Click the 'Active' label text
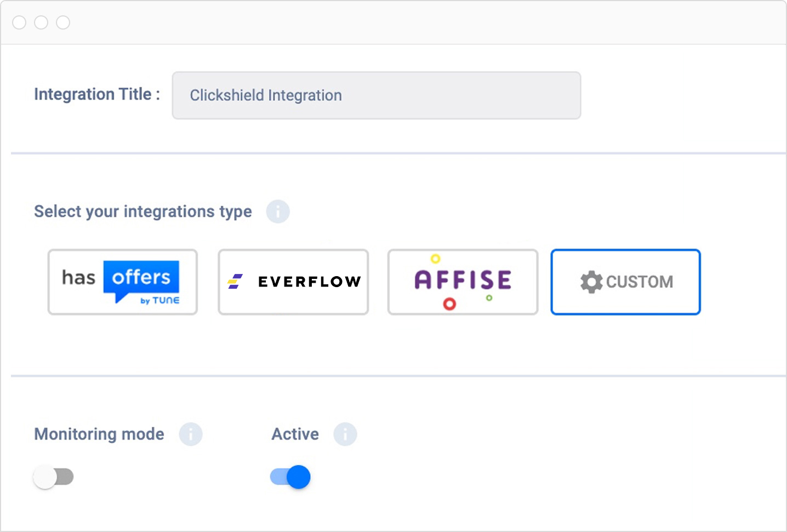 (x=295, y=434)
